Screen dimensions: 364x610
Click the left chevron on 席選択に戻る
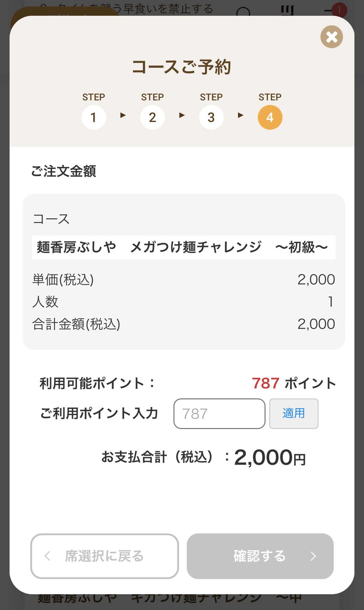47,556
